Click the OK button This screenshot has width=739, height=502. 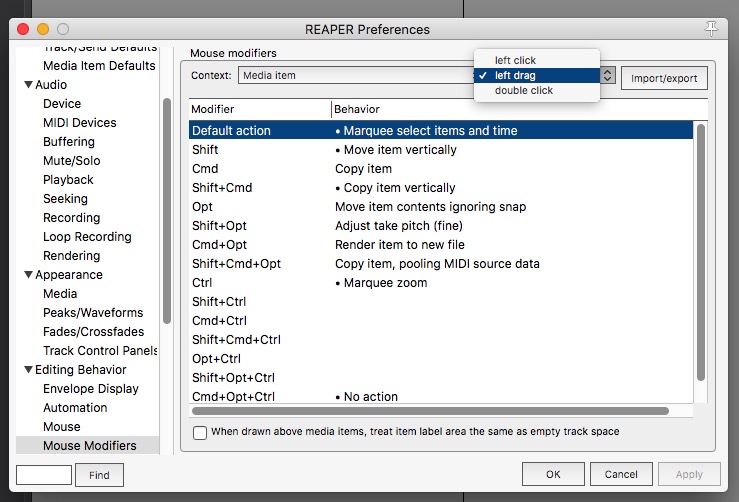pos(553,474)
